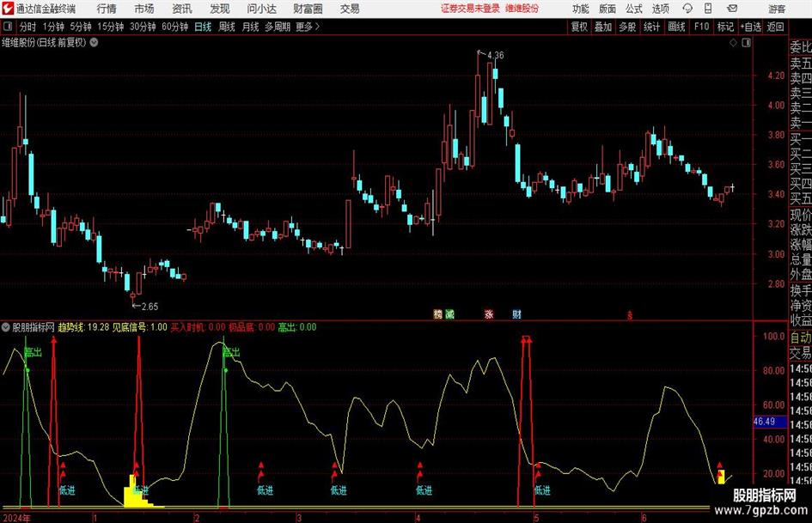Open the 多周期 multi-period view

278,27
